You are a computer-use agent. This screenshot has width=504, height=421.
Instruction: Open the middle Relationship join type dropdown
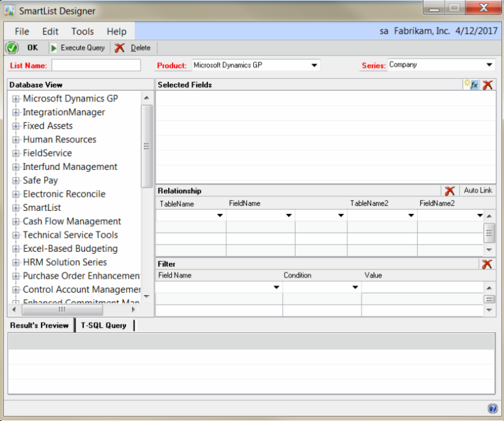point(341,215)
